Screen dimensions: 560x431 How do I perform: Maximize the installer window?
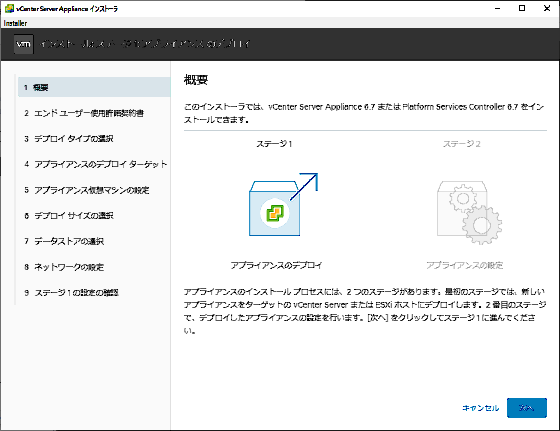click(522, 8)
